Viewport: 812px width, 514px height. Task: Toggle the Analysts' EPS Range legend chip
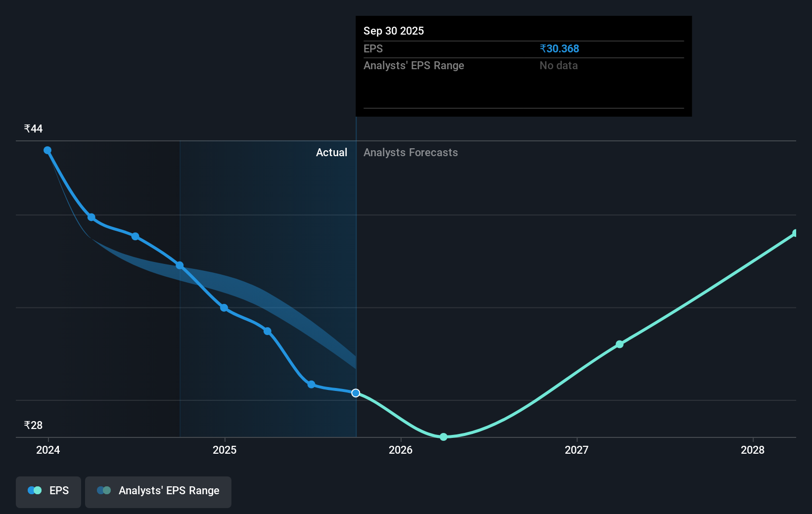click(158, 492)
